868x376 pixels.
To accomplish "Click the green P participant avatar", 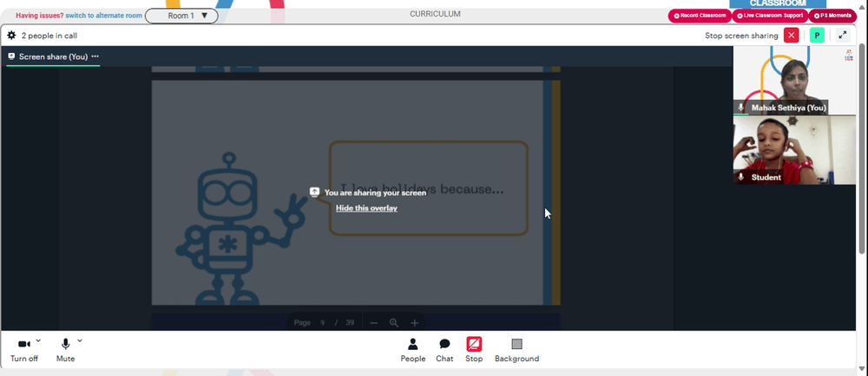I will 817,36.
